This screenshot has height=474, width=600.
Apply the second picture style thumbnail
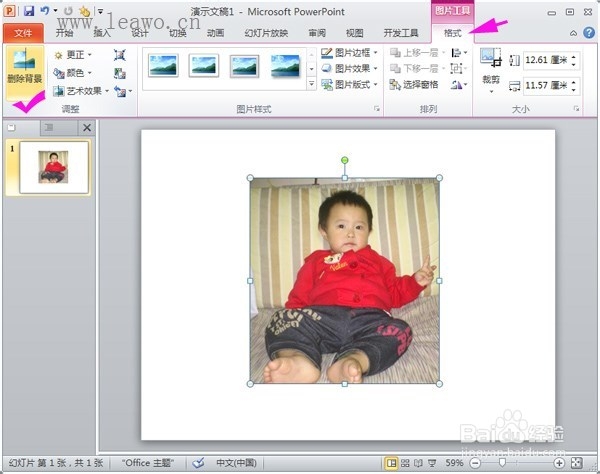204,65
